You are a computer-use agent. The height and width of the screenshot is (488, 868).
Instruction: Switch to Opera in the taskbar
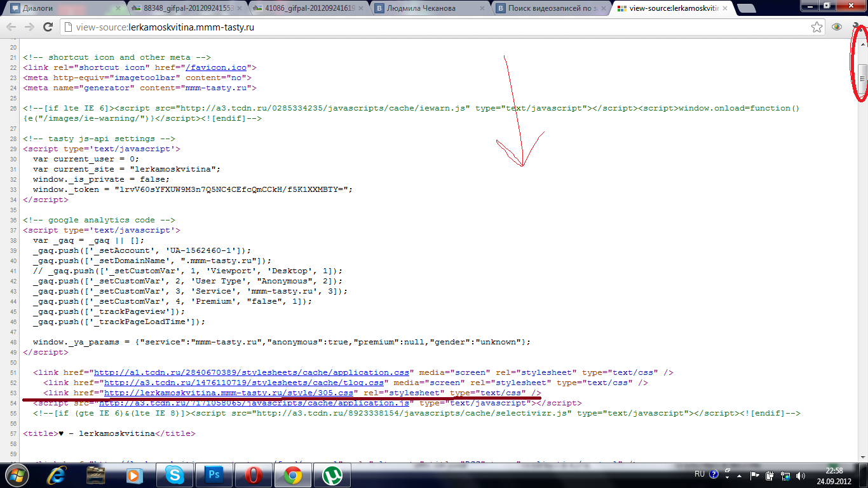253,475
